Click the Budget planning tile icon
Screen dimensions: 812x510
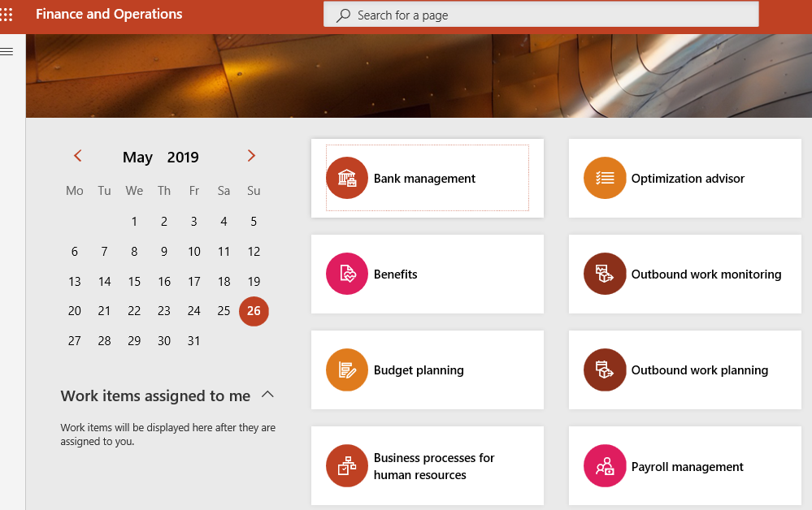[x=347, y=370]
